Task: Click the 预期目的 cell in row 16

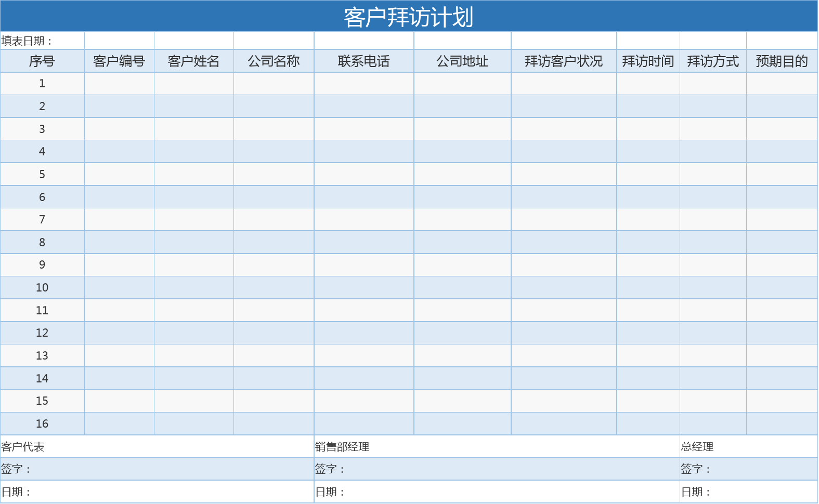Action: click(x=782, y=423)
